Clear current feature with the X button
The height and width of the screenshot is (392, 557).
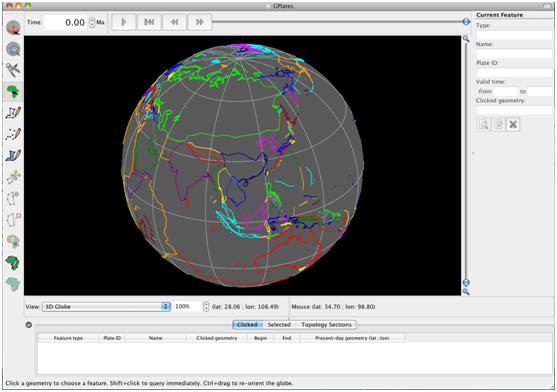click(513, 124)
